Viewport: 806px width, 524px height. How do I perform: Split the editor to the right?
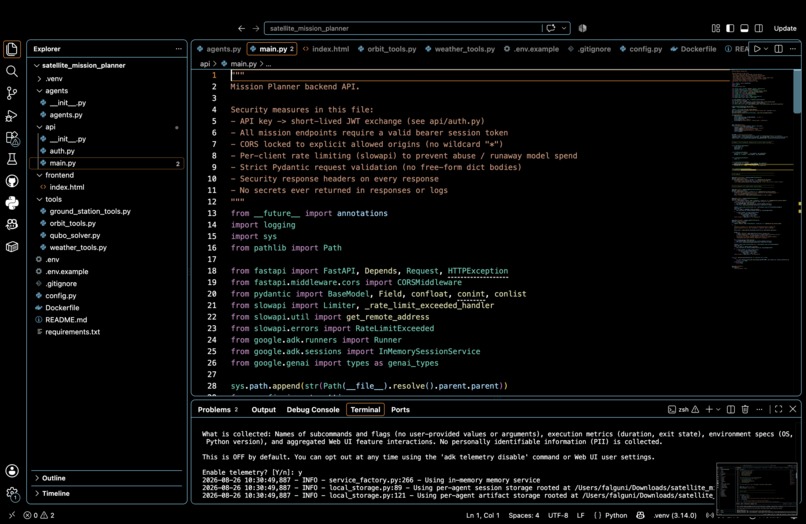pos(779,49)
